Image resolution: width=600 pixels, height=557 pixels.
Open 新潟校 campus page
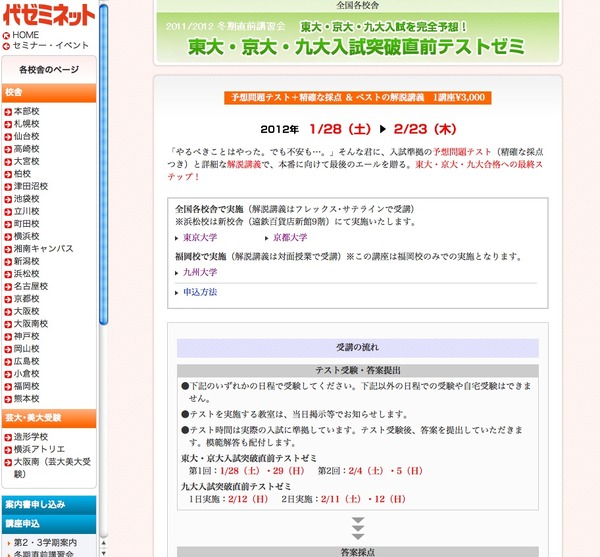pos(26,261)
